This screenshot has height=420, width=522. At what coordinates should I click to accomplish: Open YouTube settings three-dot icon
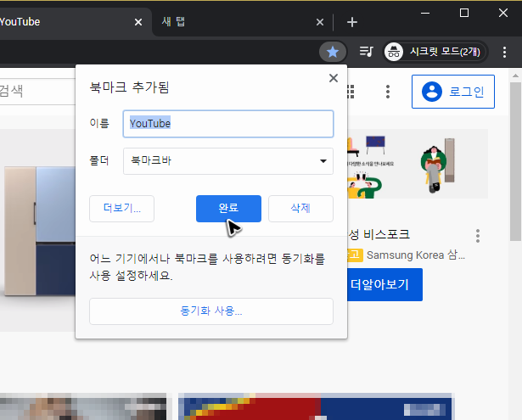(388, 92)
